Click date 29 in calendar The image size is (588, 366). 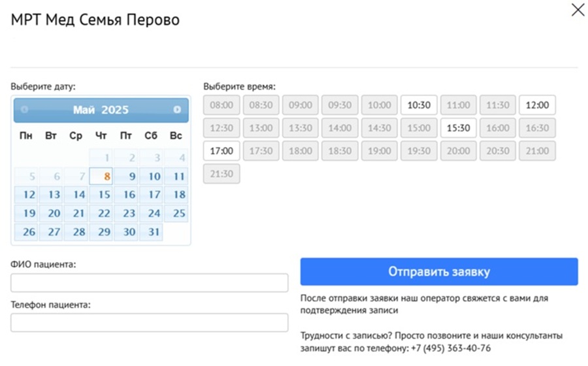(101, 232)
